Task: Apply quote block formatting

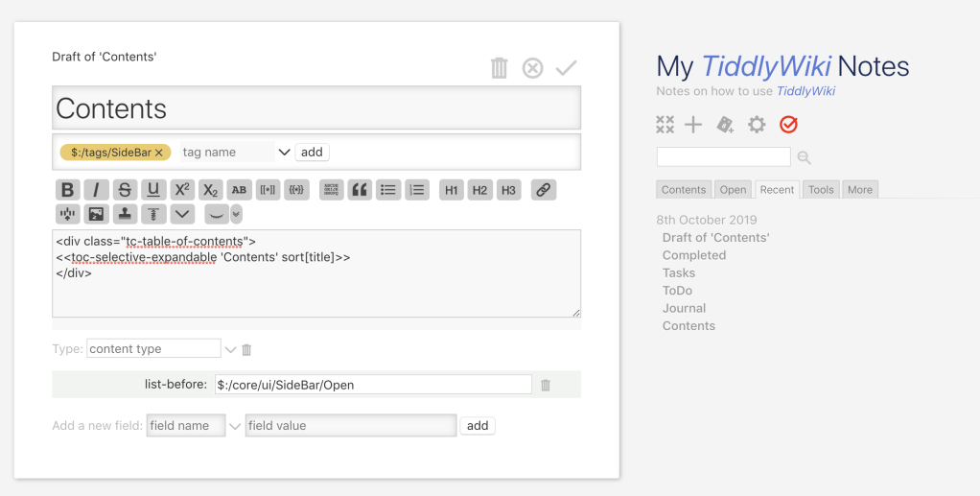Action: point(360,190)
